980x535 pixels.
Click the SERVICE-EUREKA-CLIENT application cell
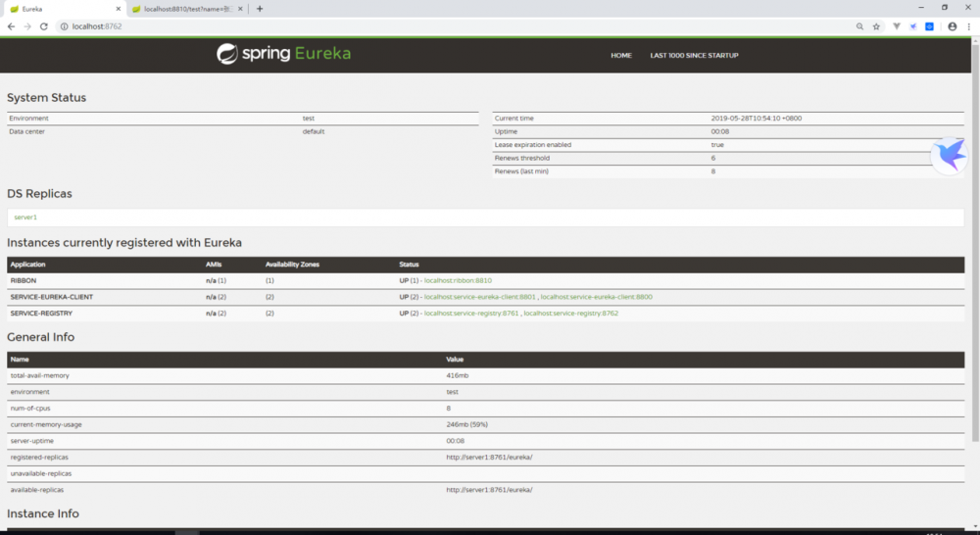point(51,297)
